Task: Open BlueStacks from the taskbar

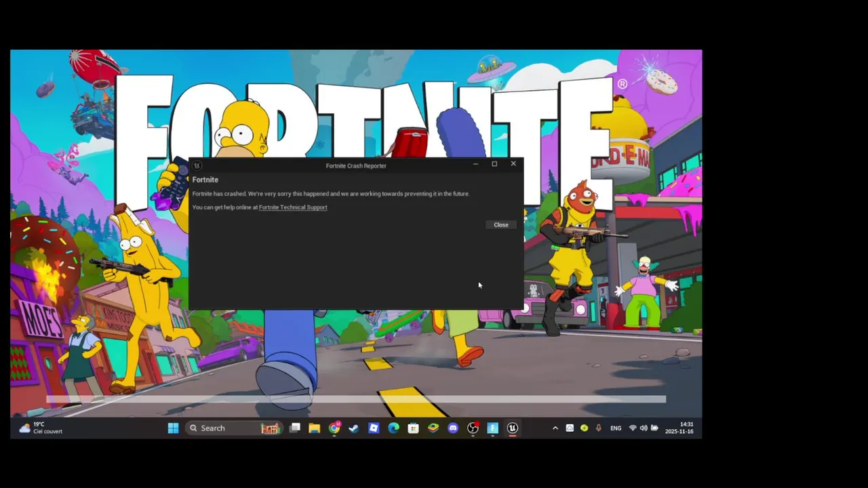Action: (x=433, y=428)
